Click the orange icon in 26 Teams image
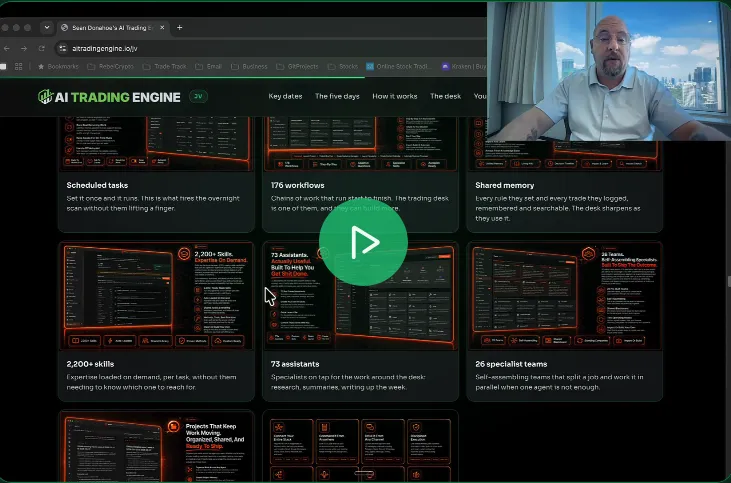This screenshot has height=483, width=731. pos(588,254)
